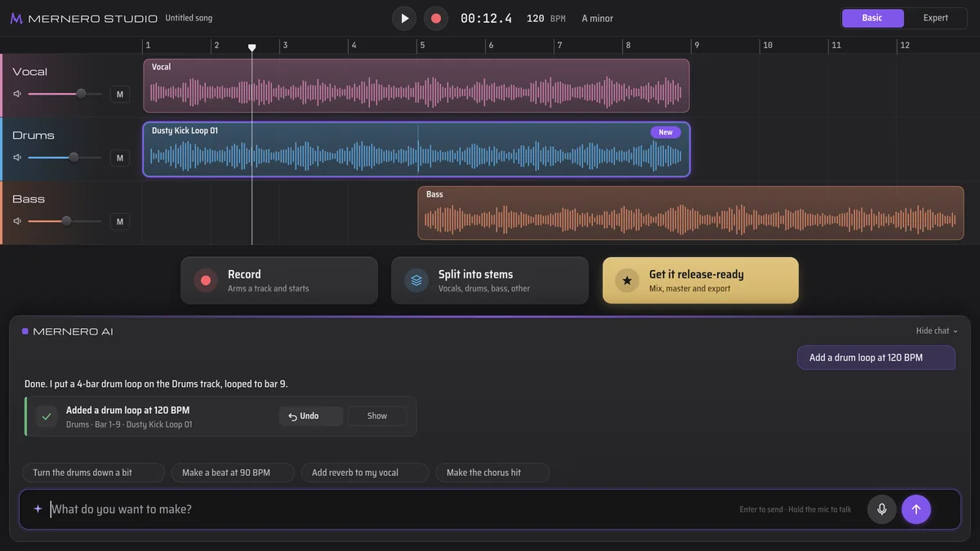Image resolution: width=980 pixels, height=551 pixels.
Task: Choose suggestion Add reverb to my vocal
Action: click(365, 473)
